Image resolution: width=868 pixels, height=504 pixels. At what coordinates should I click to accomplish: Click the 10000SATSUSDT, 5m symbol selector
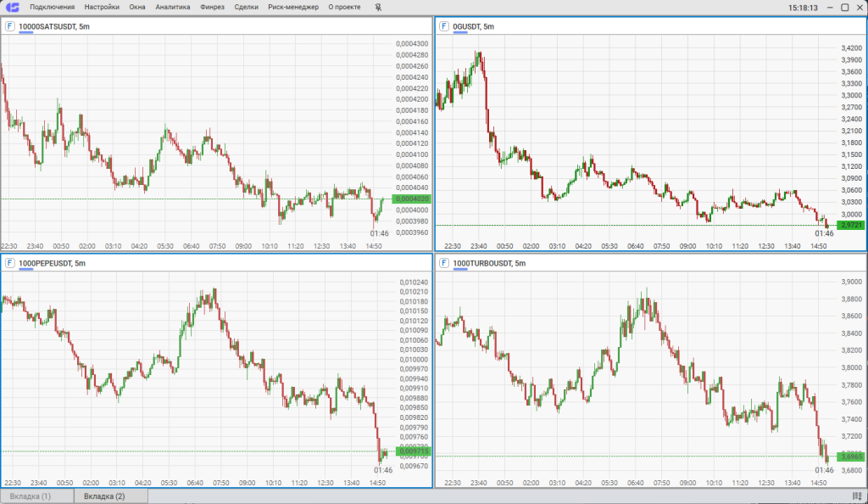(54, 26)
